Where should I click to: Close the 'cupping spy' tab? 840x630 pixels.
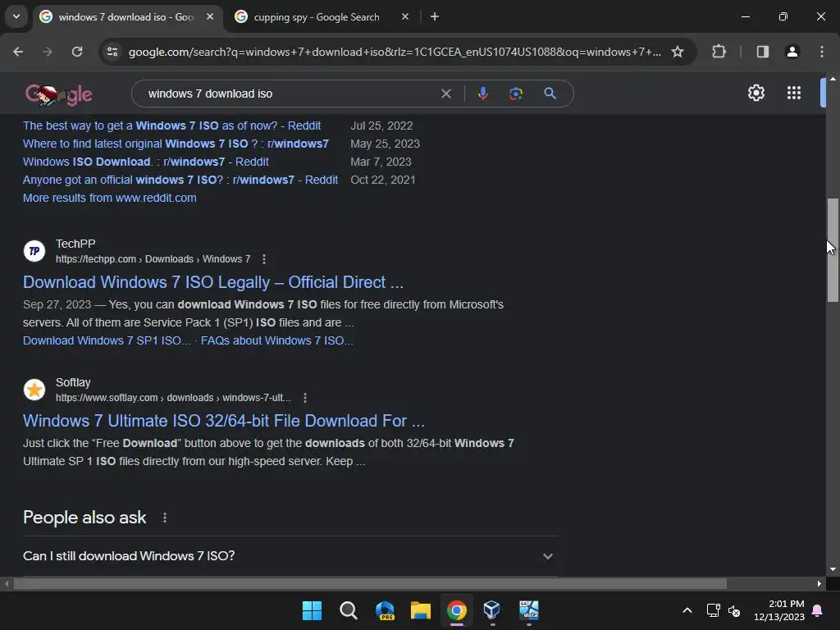pyautogui.click(x=405, y=16)
